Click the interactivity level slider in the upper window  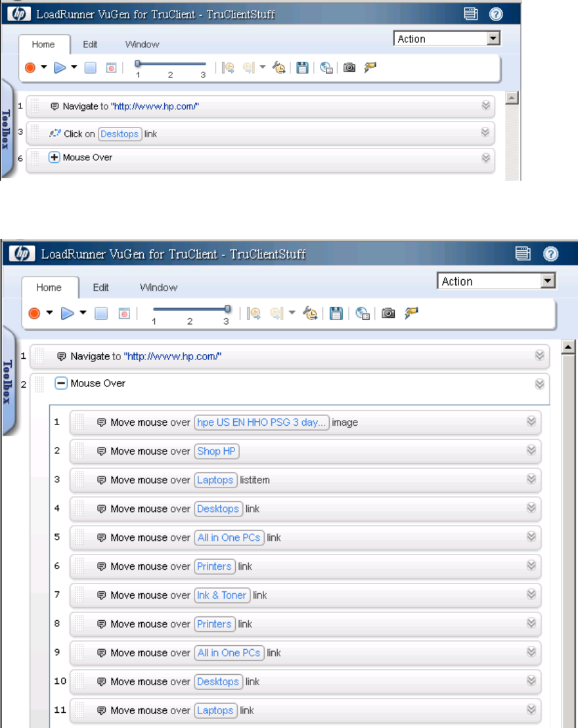point(137,64)
